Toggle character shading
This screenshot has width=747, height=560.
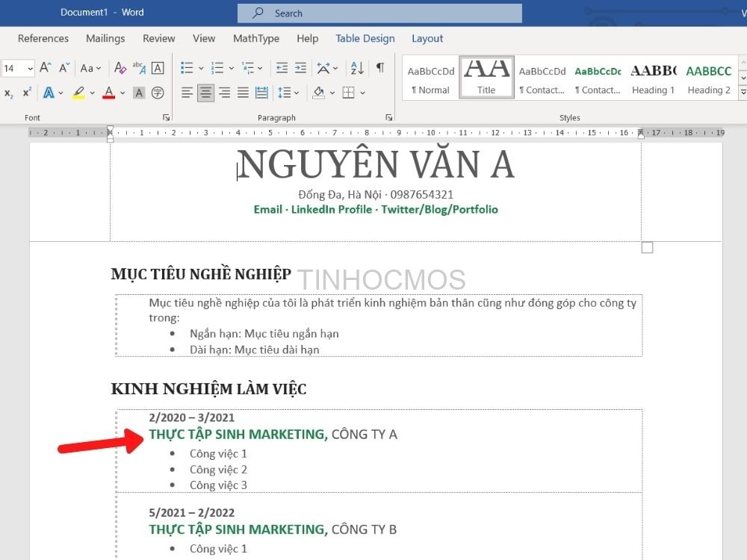tap(139, 93)
